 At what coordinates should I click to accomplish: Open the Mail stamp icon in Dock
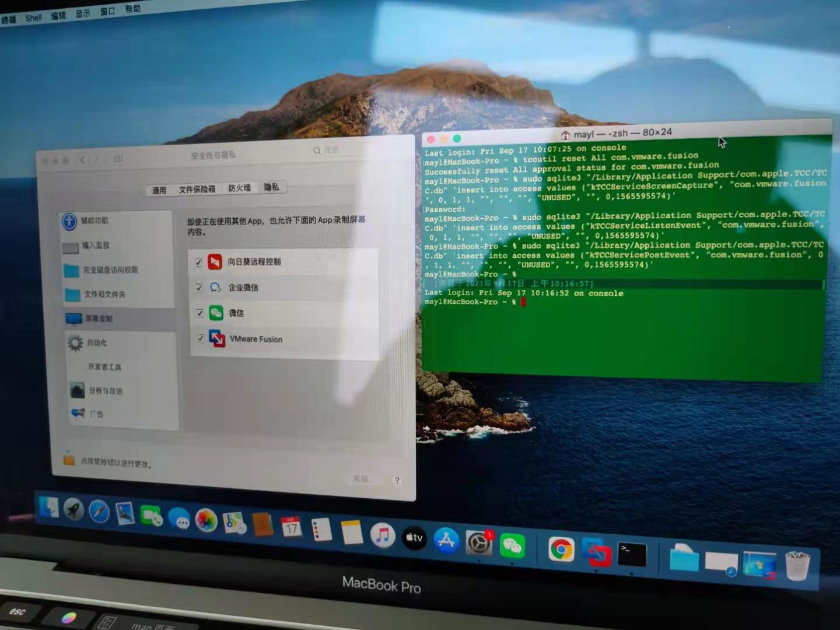coord(125,513)
